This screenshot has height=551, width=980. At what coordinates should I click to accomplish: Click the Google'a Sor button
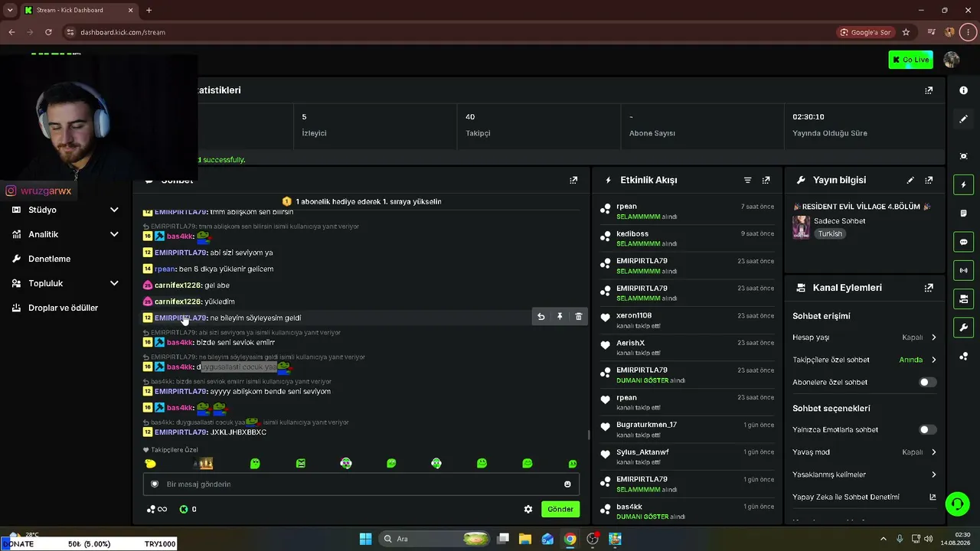tap(865, 32)
